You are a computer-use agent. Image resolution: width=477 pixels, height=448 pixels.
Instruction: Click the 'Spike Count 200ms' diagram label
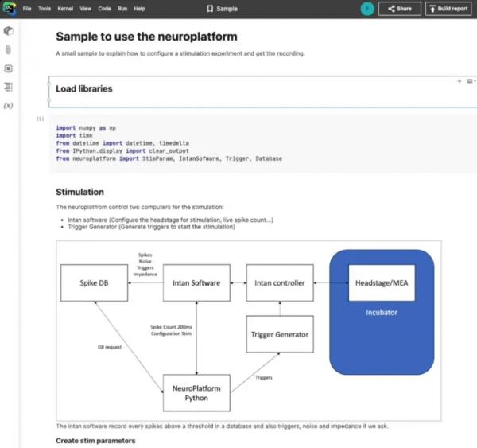click(x=171, y=327)
